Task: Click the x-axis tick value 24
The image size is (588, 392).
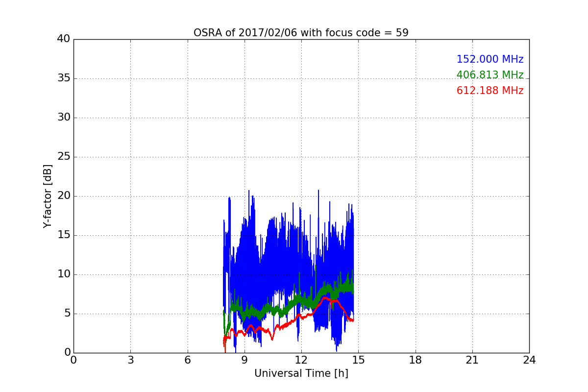Action: coord(529,360)
